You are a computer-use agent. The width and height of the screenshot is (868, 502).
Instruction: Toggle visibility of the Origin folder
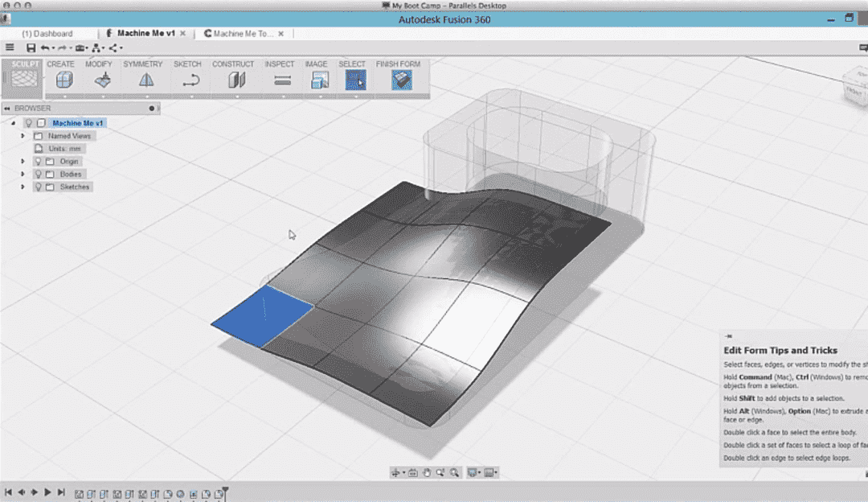[37, 161]
